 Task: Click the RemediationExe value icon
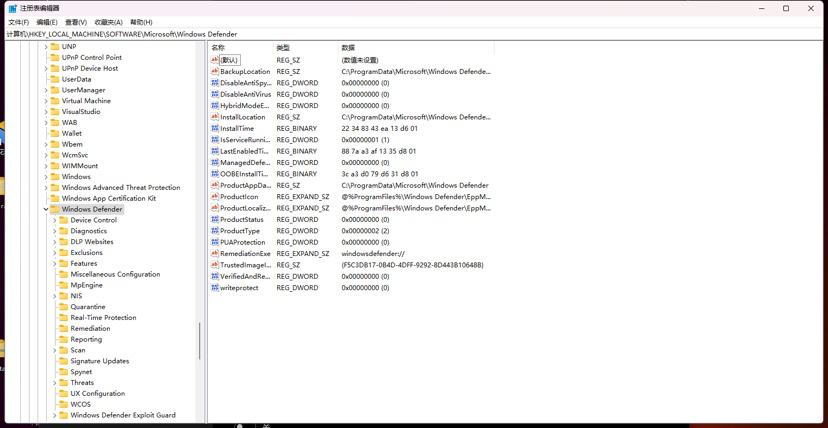click(x=214, y=253)
